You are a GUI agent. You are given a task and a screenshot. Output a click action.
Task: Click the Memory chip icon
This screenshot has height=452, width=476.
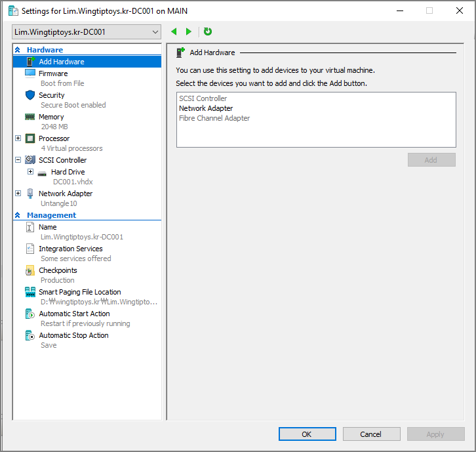(x=30, y=117)
